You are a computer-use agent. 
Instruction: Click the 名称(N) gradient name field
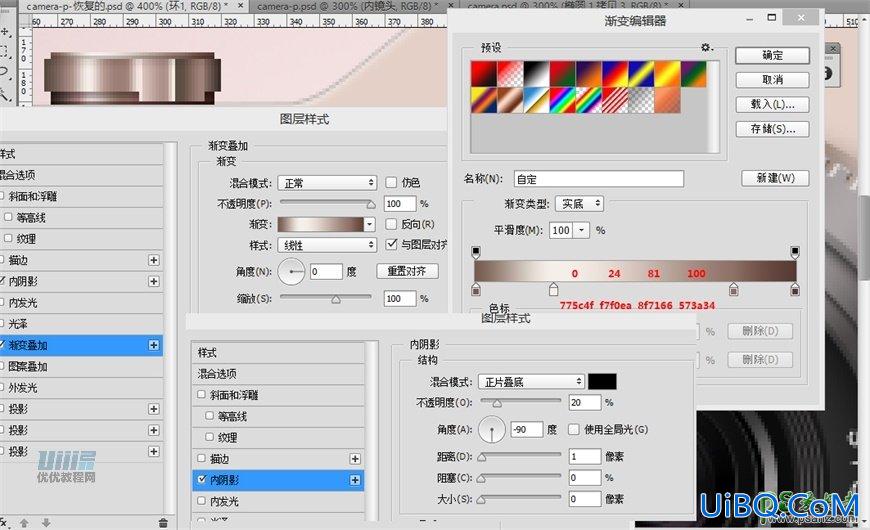coord(599,179)
